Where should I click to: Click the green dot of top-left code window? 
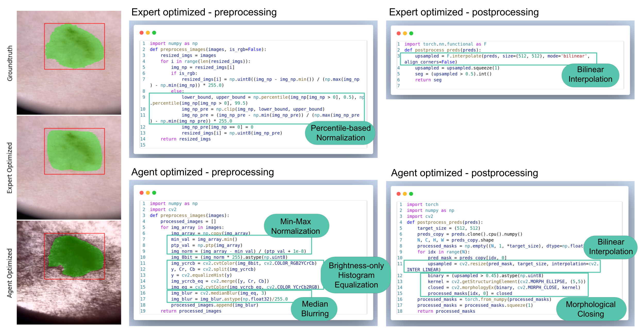(x=154, y=33)
